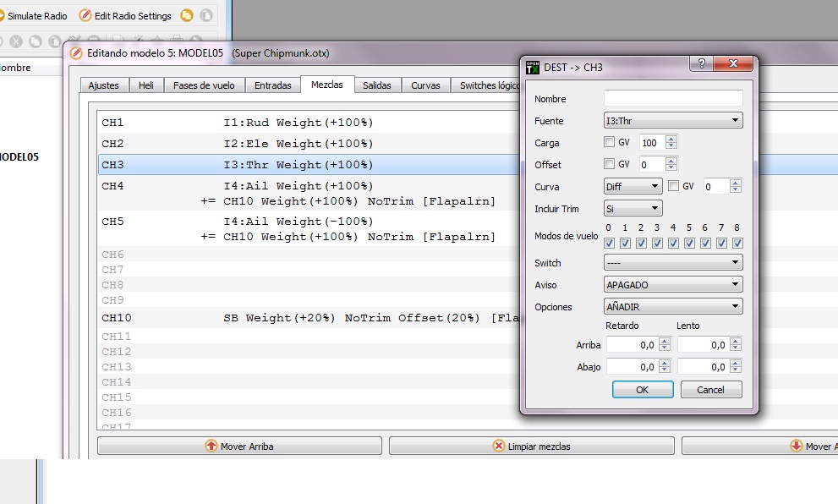Open the Curva type dropdown showing Diff
The image size is (838, 504).
tap(633, 186)
